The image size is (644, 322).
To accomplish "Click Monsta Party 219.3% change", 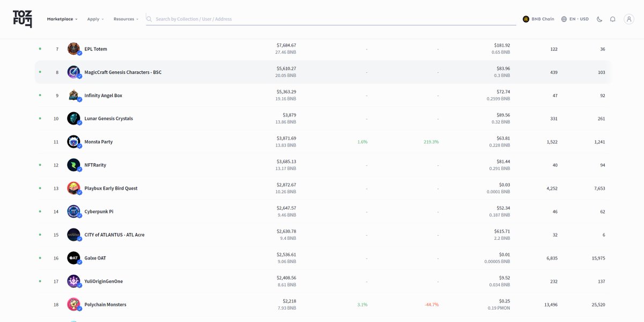I will click(431, 142).
